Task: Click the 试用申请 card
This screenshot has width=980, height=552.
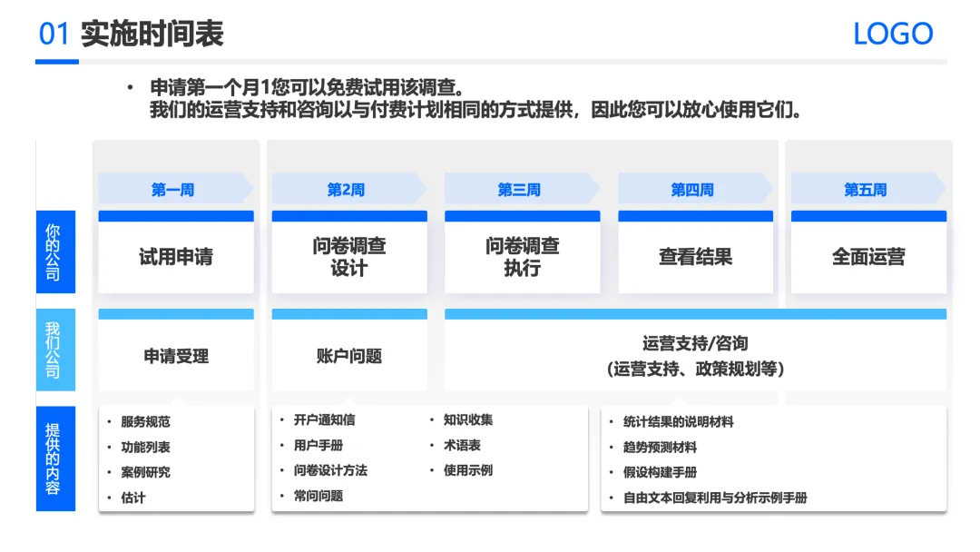Action: pyautogui.click(x=176, y=251)
